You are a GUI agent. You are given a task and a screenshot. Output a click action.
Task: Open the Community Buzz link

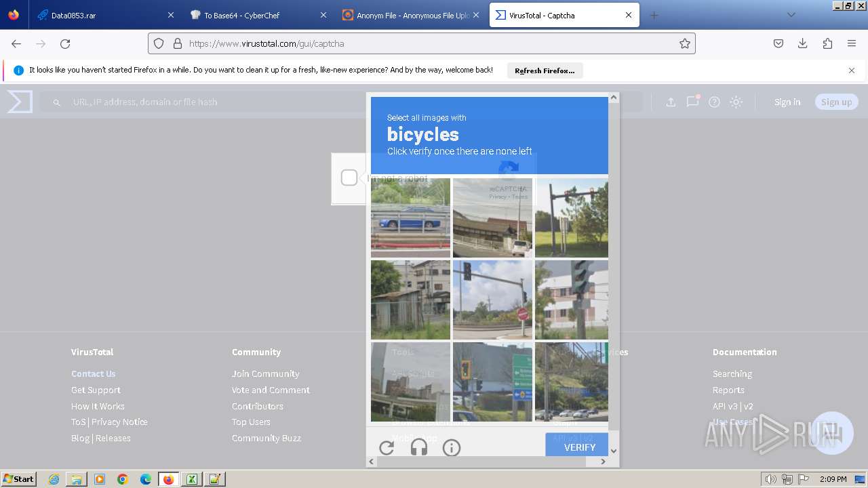pos(267,438)
